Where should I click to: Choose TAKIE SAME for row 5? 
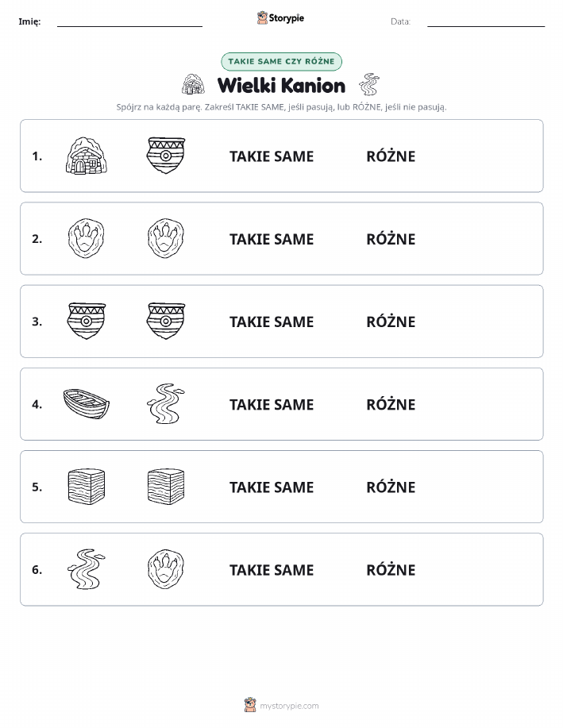tap(272, 487)
